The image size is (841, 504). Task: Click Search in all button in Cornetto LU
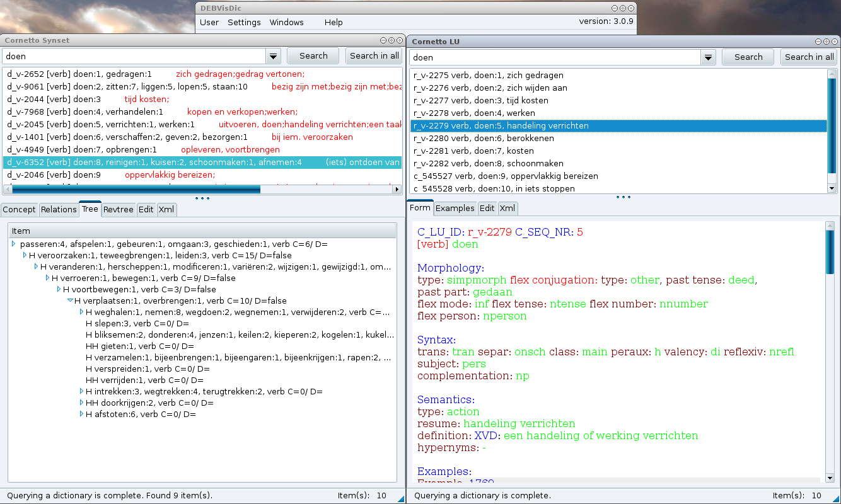pos(809,57)
